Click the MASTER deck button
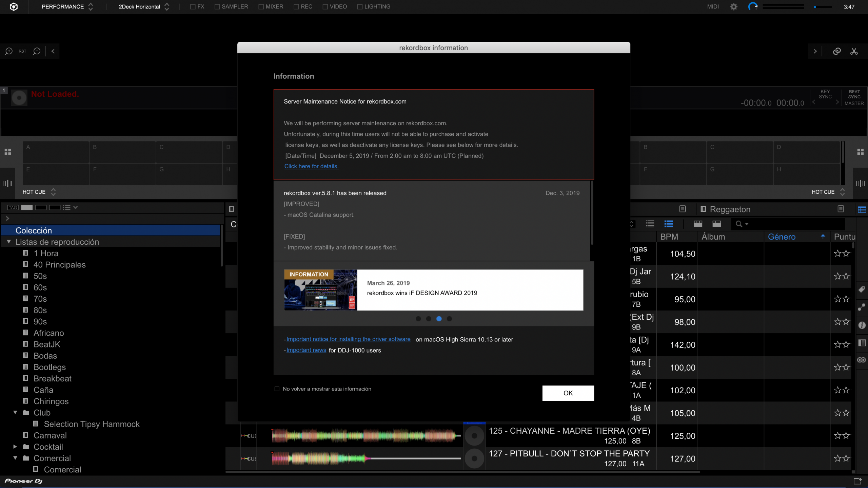This screenshot has width=868, height=488. click(x=854, y=104)
